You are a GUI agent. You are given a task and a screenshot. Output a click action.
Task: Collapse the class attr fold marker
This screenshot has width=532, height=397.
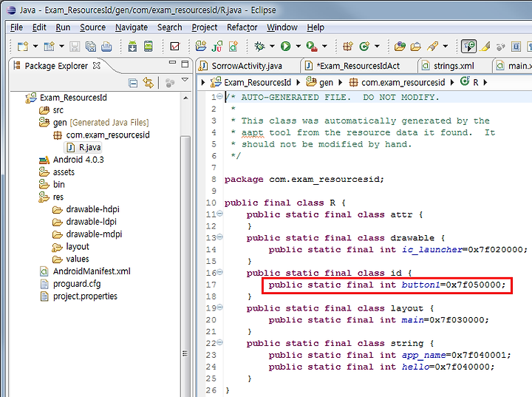coord(220,214)
